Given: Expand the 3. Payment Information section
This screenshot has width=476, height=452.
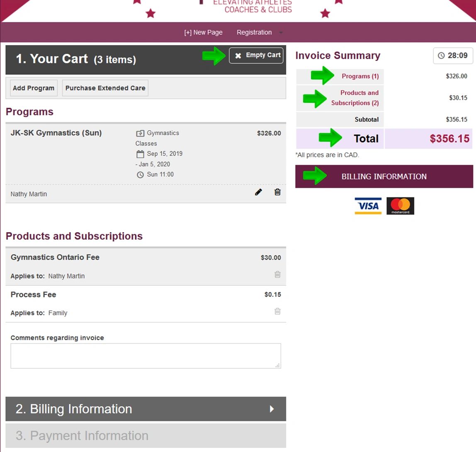Looking at the screenshot, I should point(146,435).
